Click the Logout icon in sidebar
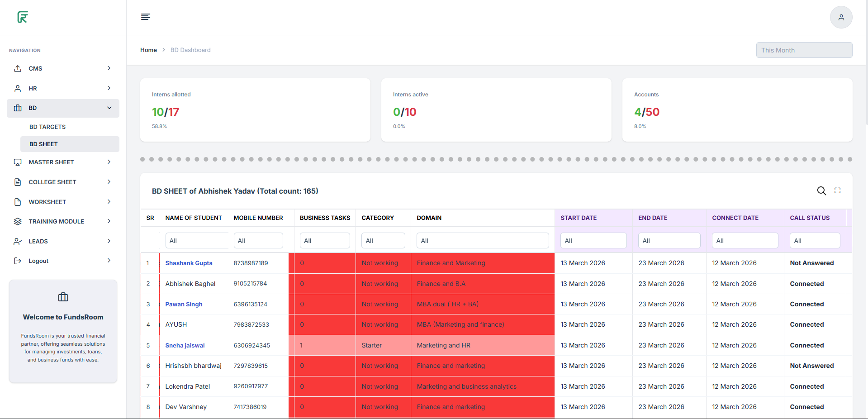The height and width of the screenshot is (419, 868). tap(18, 261)
